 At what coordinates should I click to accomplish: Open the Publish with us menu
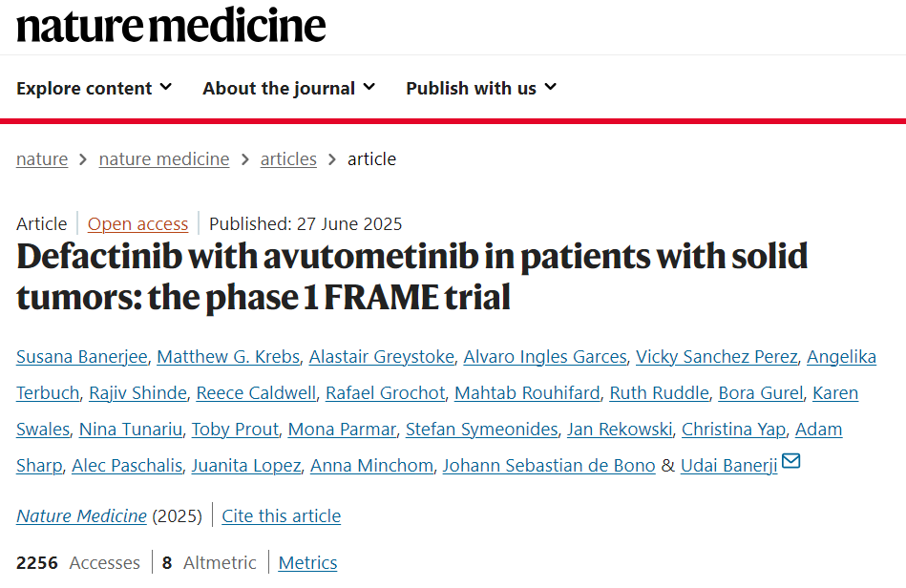pyautogui.click(x=481, y=89)
